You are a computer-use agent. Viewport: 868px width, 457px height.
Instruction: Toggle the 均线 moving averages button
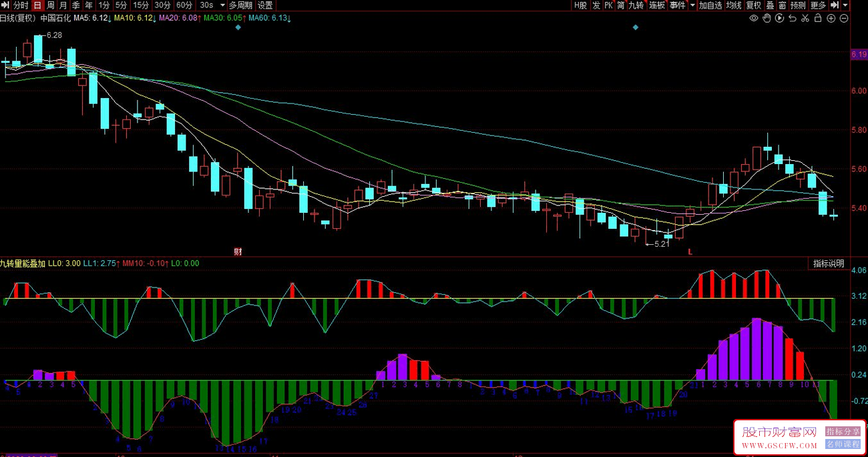click(x=734, y=5)
